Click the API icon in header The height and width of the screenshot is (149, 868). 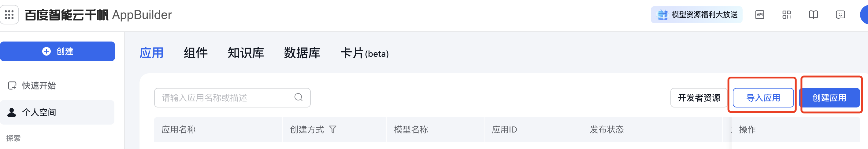click(x=759, y=15)
